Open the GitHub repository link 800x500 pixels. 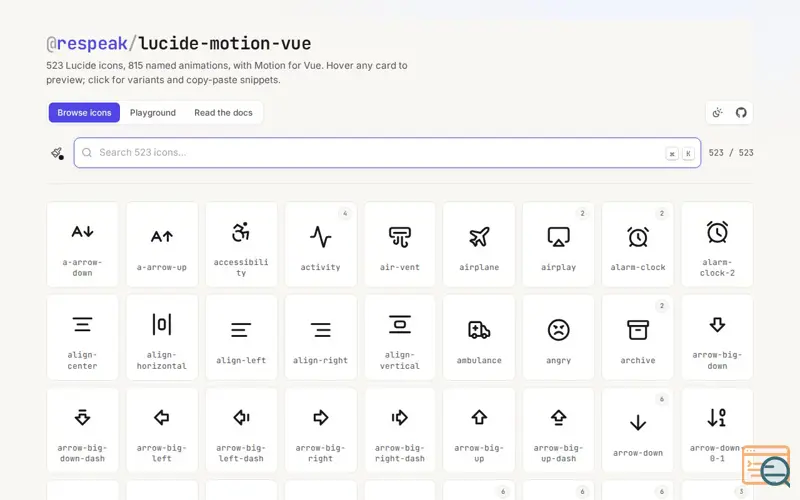pyautogui.click(x=741, y=113)
